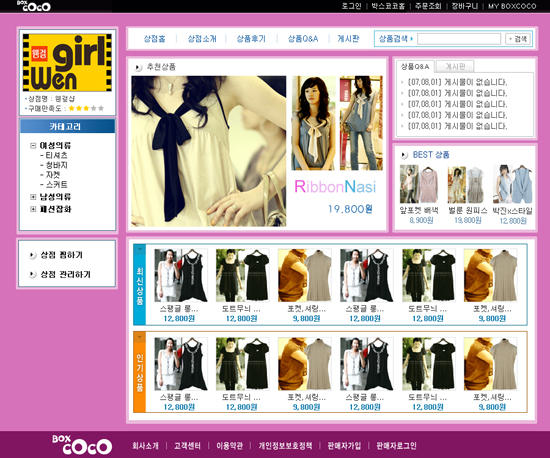The height and width of the screenshot is (458, 550).
Task: Click the girl Wen shop logo
Action: (x=67, y=62)
